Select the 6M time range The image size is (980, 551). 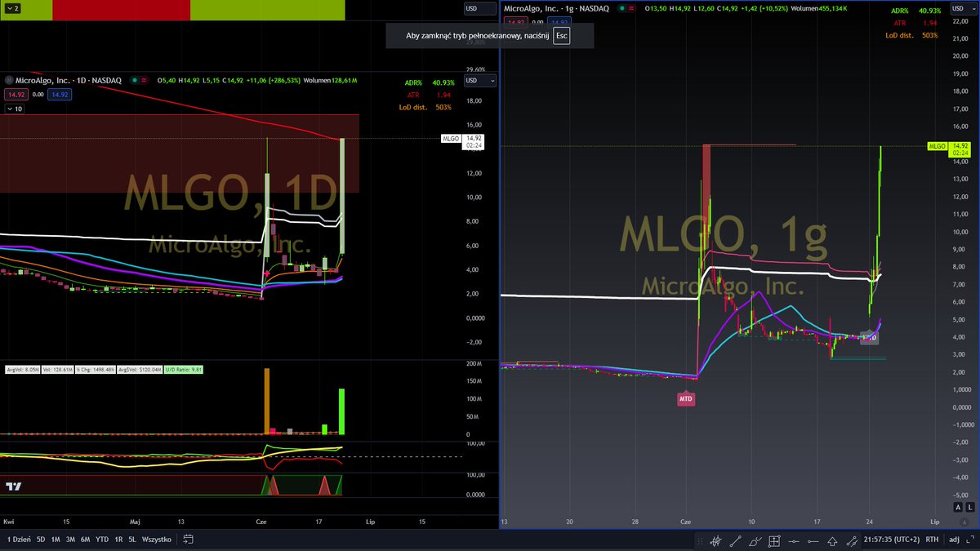coord(85,539)
